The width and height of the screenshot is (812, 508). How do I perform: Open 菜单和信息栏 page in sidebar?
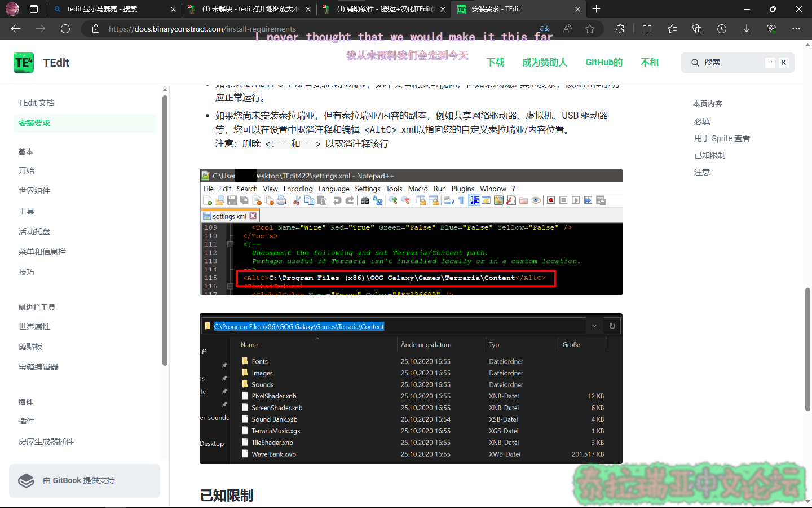point(42,252)
